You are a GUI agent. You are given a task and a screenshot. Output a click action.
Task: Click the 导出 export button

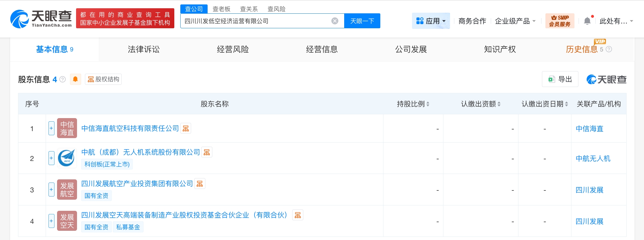tap(560, 79)
